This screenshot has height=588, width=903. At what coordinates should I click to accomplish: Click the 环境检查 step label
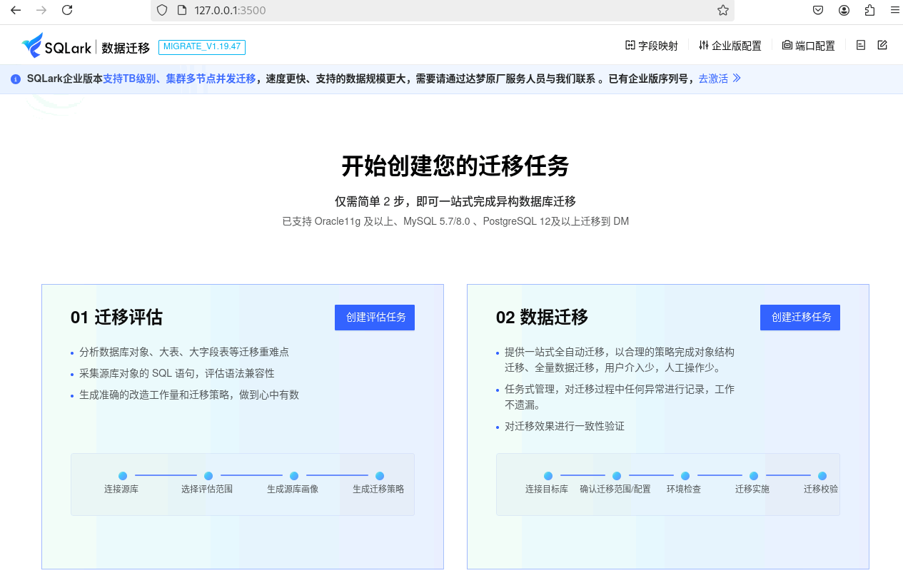684,490
